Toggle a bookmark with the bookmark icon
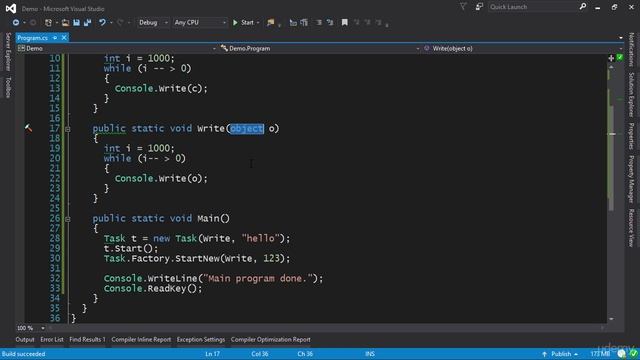The image size is (640, 360). [x=344, y=22]
